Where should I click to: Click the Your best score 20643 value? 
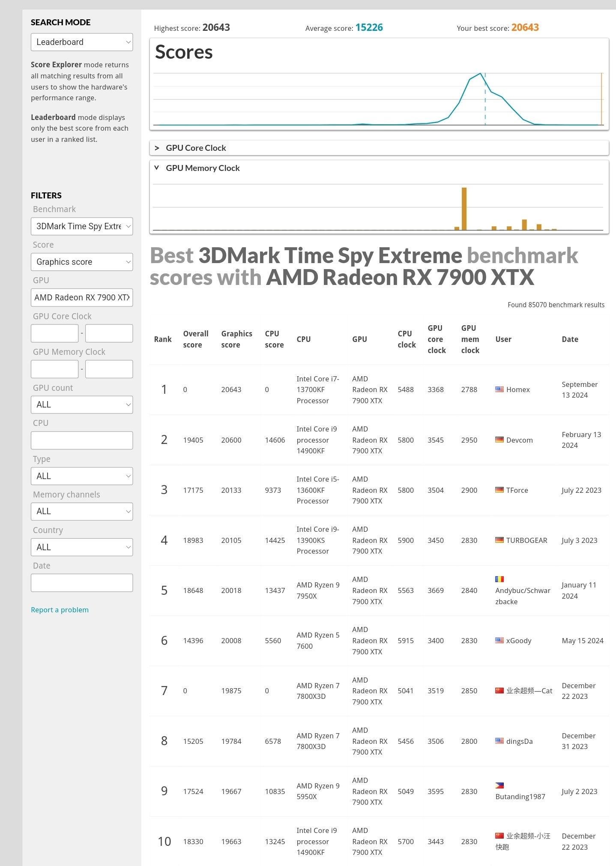[x=525, y=27]
